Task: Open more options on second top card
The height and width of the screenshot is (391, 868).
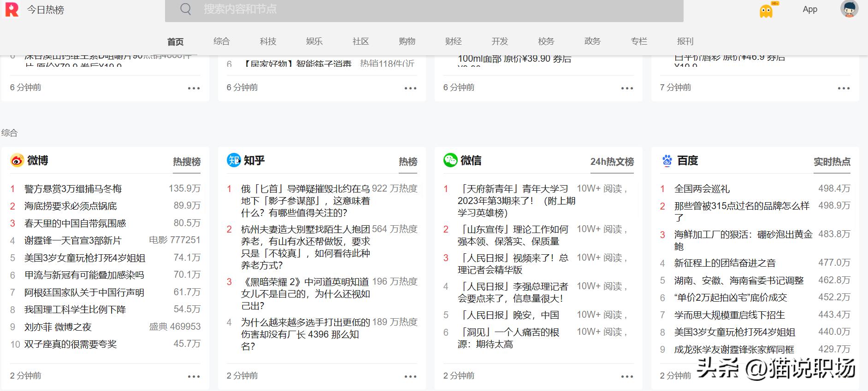Action: (410, 88)
